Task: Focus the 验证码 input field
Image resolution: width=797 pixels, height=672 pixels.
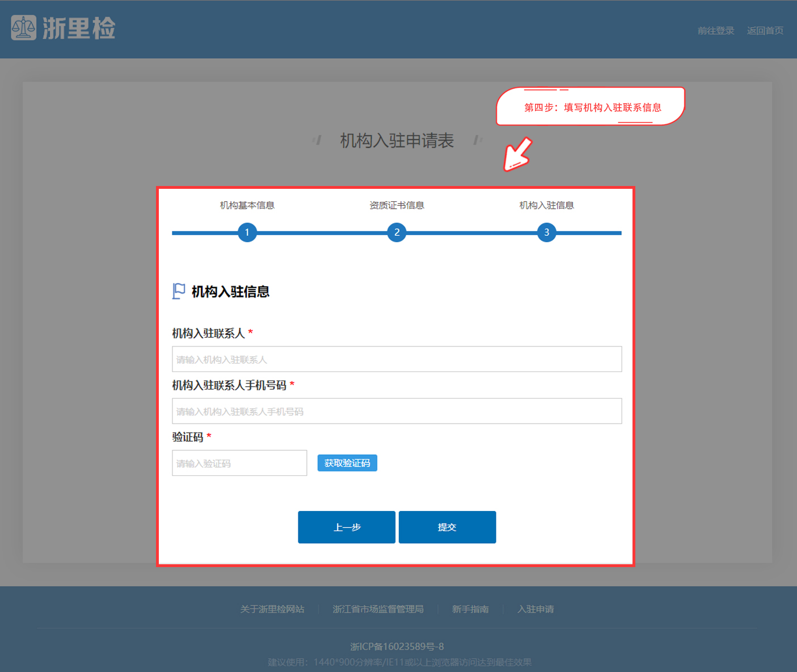Action: [x=239, y=463]
